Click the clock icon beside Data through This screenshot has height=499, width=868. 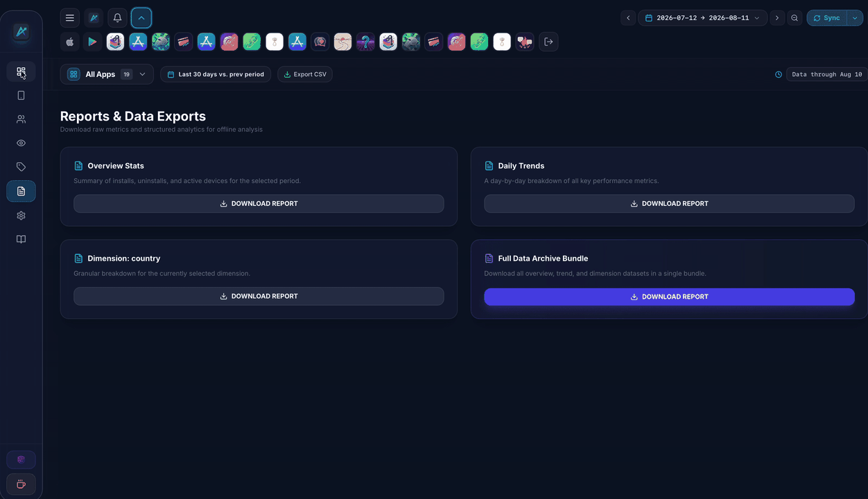tap(779, 74)
